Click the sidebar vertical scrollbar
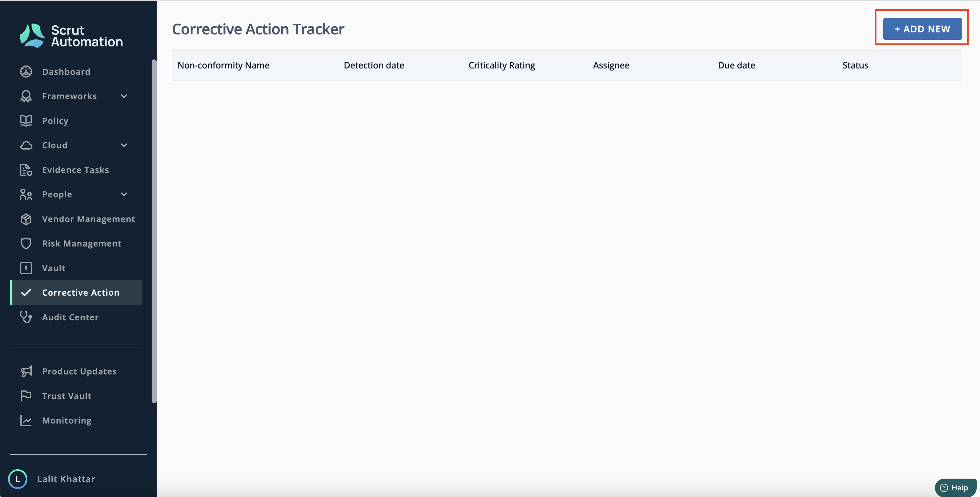This screenshot has height=497, width=980. pyautogui.click(x=154, y=231)
